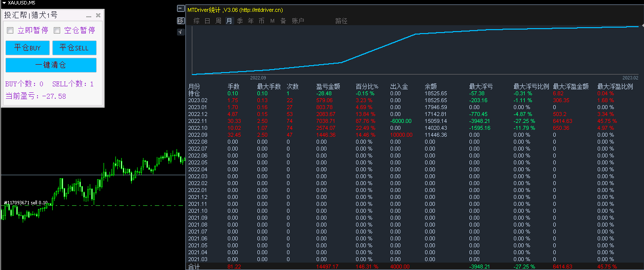Open the M tab in statistics
This screenshot has height=270, width=644.
pos(272,21)
